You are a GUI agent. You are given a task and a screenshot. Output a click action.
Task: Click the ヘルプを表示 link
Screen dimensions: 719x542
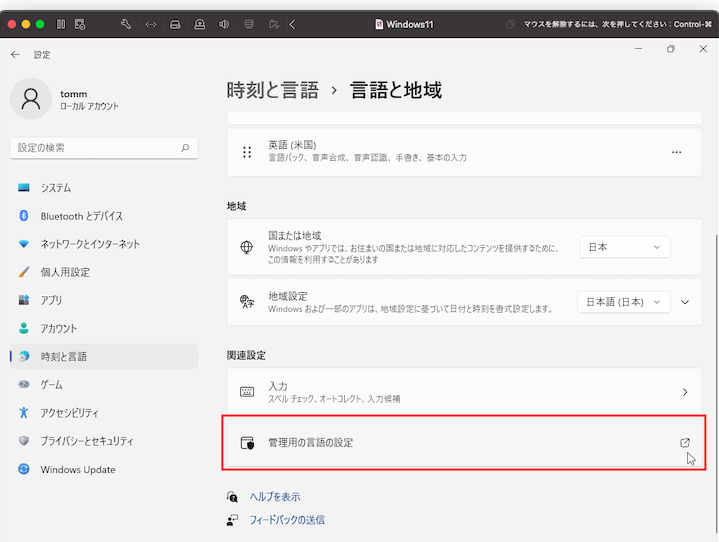[x=275, y=497]
